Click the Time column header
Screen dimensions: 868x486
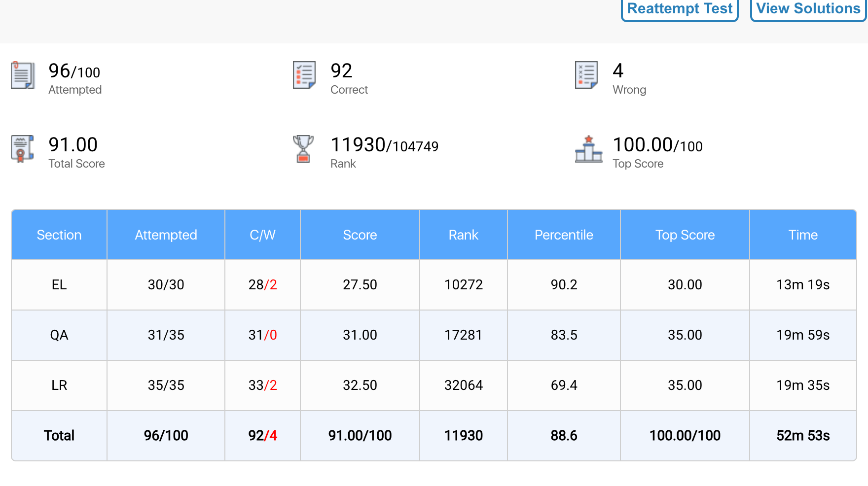point(802,235)
